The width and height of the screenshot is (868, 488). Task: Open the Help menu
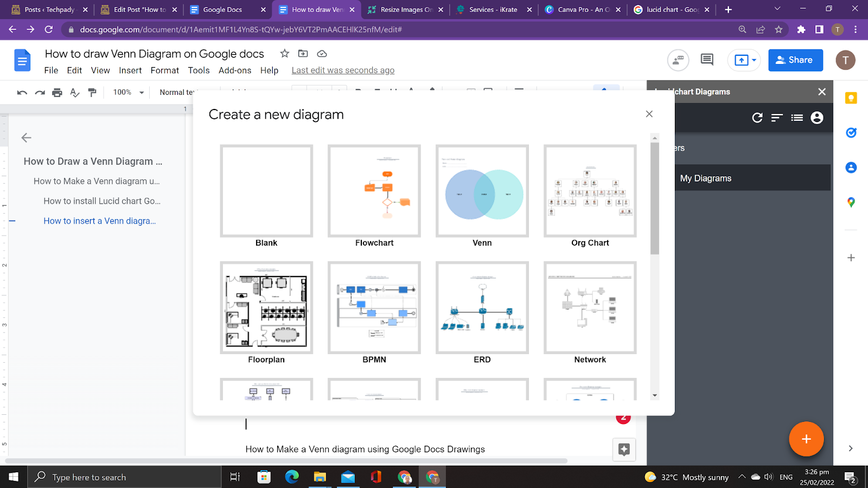[x=269, y=70]
